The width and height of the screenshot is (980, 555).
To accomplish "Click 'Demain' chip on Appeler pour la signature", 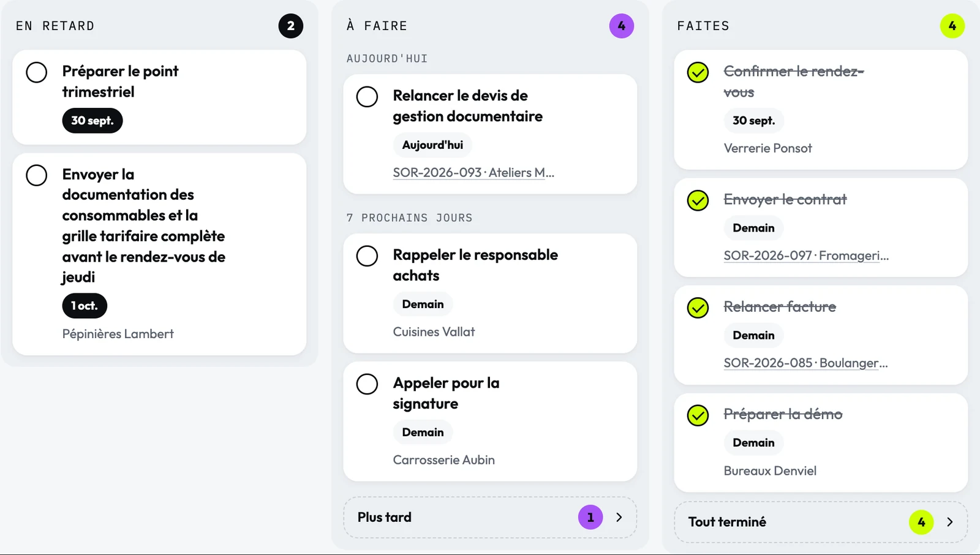I will [x=423, y=432].
